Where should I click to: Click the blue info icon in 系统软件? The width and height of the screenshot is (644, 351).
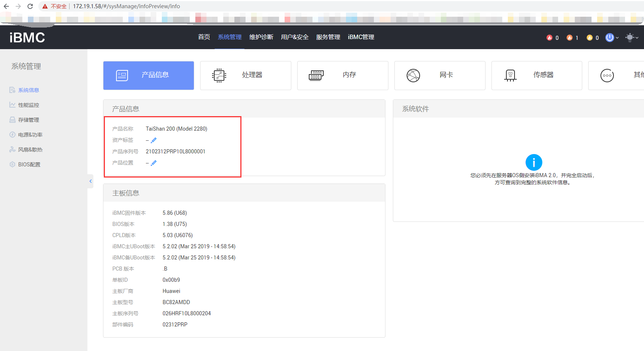[x=534, y=162]
